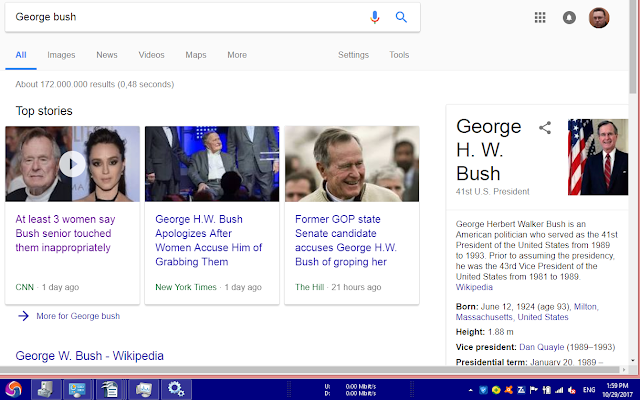Open the taskbar clock and date
This screenshot has height=400, width=640.
617,390
